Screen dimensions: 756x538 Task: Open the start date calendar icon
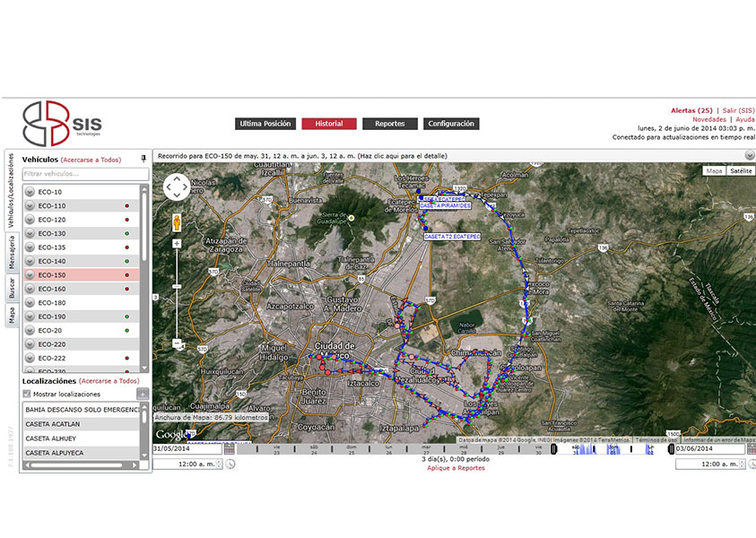[230, 449]
